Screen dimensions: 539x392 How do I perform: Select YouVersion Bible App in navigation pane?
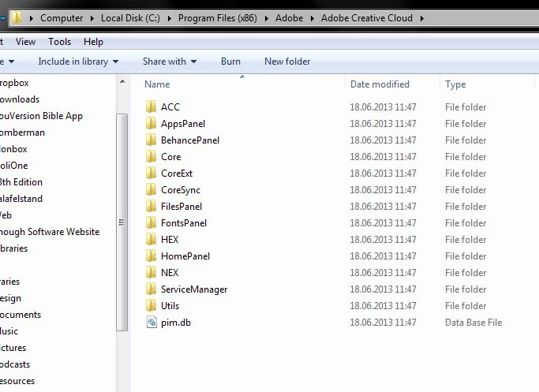pos(41,116)
